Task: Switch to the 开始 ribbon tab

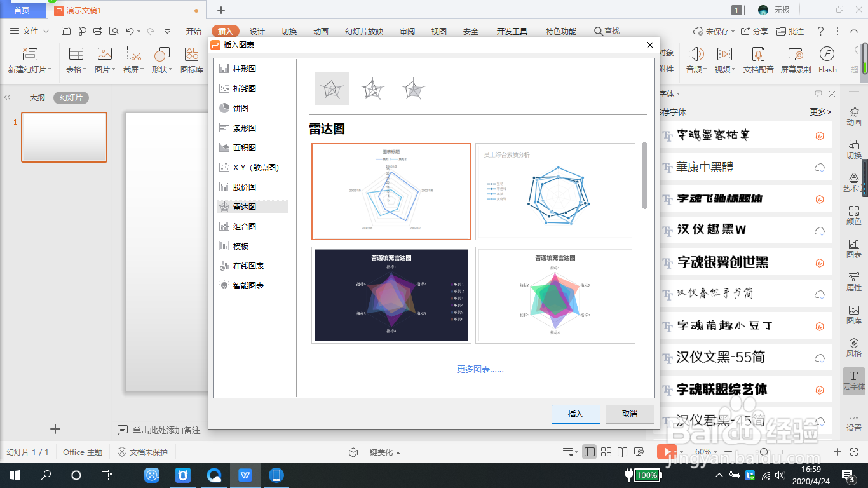Action: [194, 31]
